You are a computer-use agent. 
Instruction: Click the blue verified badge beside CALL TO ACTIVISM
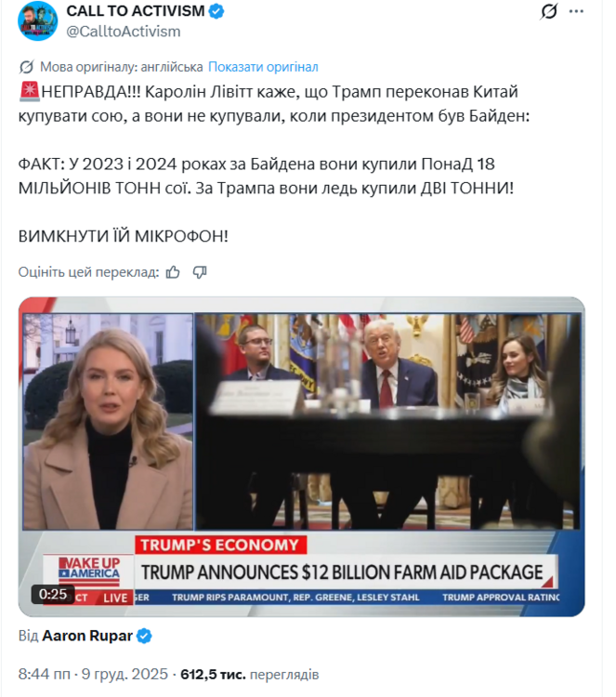(x=216, y=11)
